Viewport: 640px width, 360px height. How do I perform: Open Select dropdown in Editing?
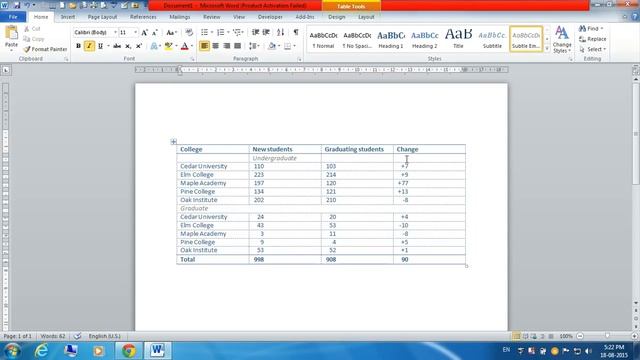coord(592,49)
